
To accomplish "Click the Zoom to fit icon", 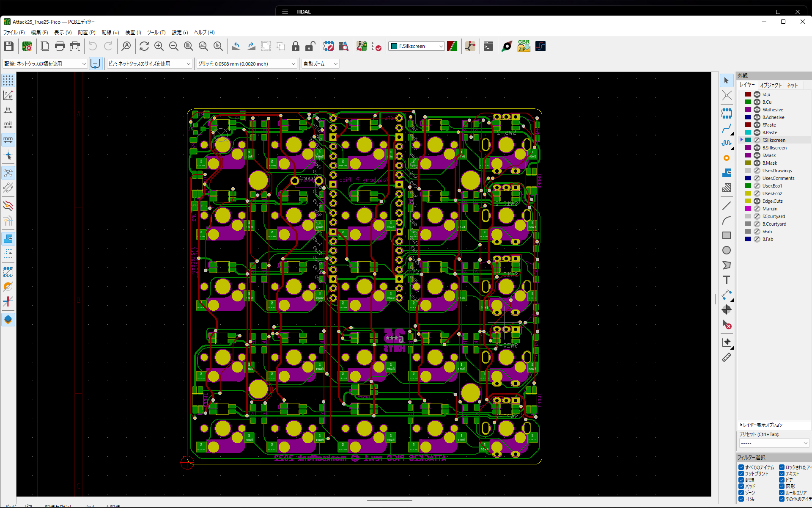I will pyautogui.click(x=189, y=47).
